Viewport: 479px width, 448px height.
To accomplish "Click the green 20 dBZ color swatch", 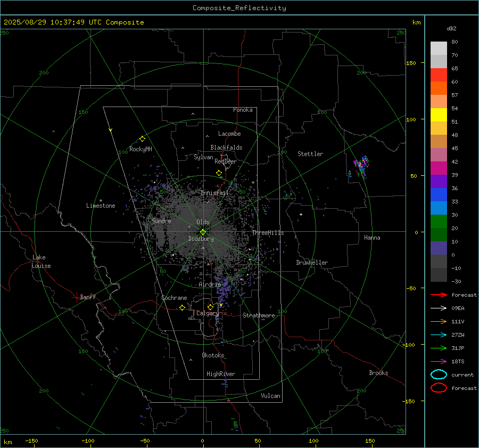I will 439,222.
